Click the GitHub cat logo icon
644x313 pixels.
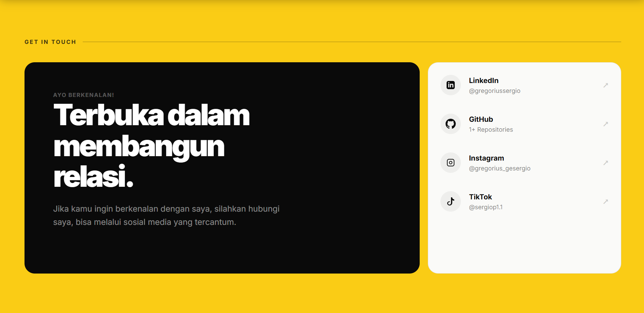[x=450, y=124]
